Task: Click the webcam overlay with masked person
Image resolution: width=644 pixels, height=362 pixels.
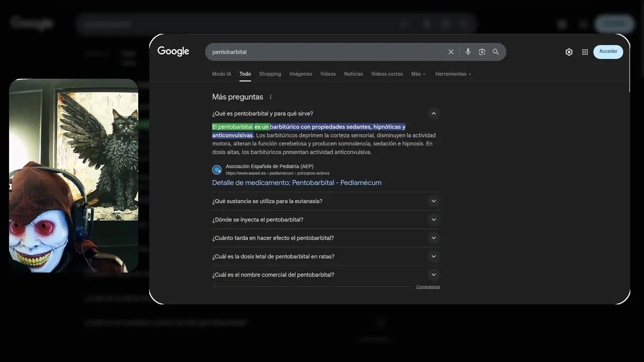Action: pos(73,175)
